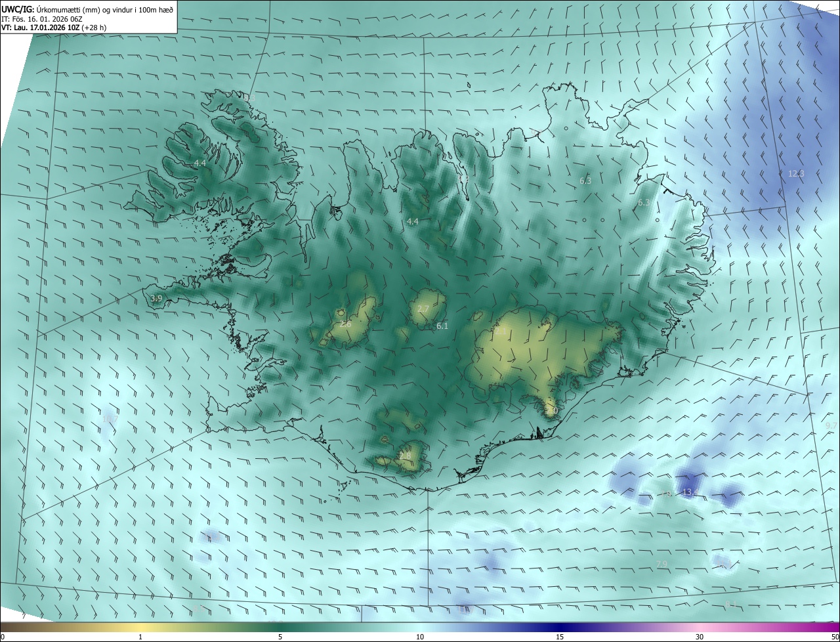
Task: Click the legend scale tick labeled 10
Action: point(420,637)
